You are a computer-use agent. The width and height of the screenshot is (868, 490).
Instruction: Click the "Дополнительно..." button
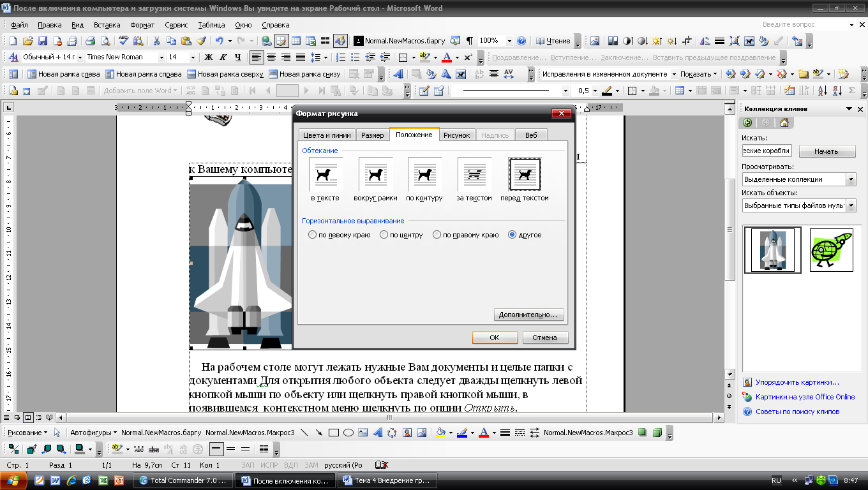pos(529,315)
